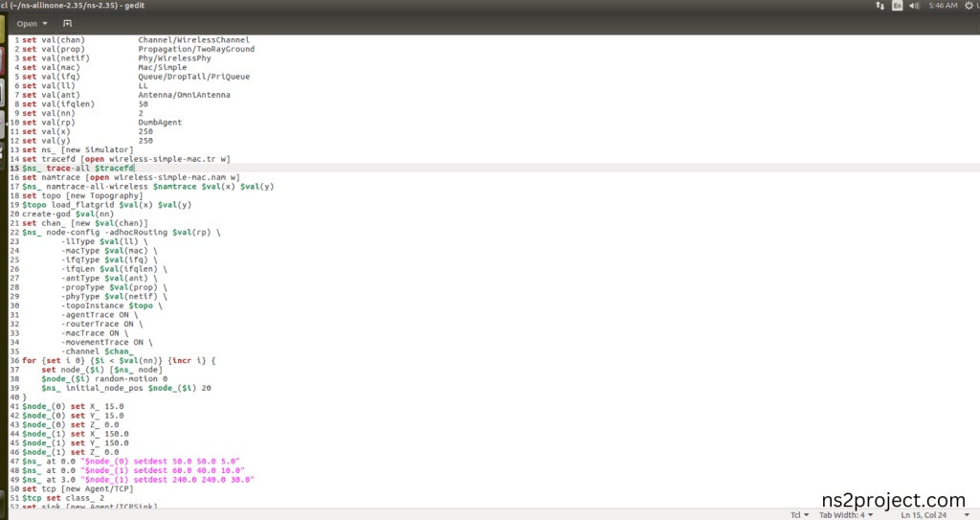980x520 pixels.
Task: Click the line opening 'wireless-simple-mac.nam'
Action: 130,177
